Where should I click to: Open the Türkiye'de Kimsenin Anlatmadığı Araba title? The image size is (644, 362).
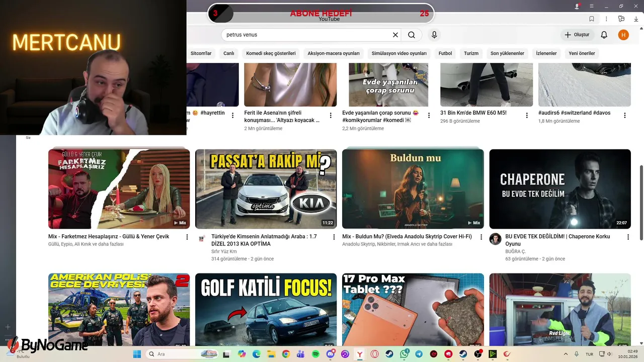pos(264,240)
